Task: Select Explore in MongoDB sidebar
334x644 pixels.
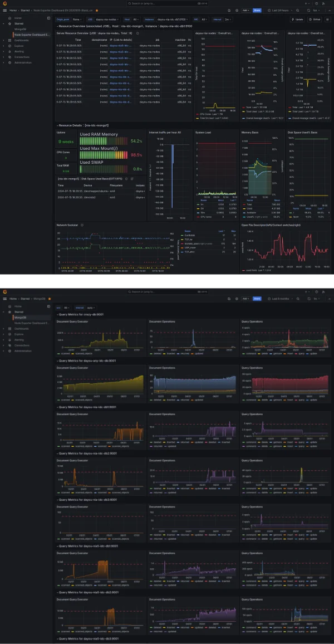Action: [x=19, y=334]
